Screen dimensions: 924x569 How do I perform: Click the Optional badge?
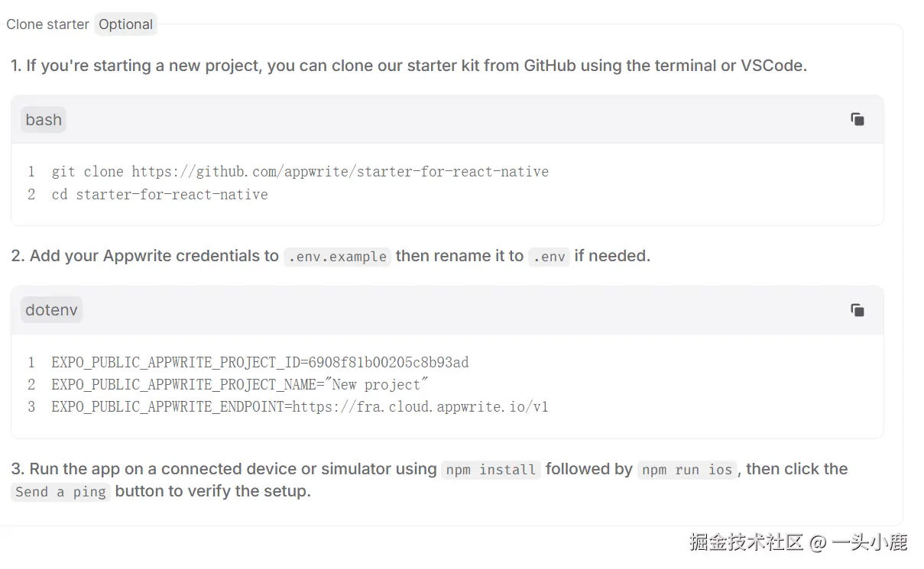click(x=126, y=24)
